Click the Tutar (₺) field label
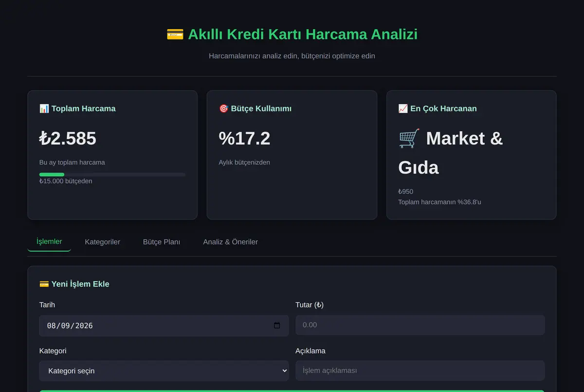This screenshot has width=584, height=392. [310, 305]
